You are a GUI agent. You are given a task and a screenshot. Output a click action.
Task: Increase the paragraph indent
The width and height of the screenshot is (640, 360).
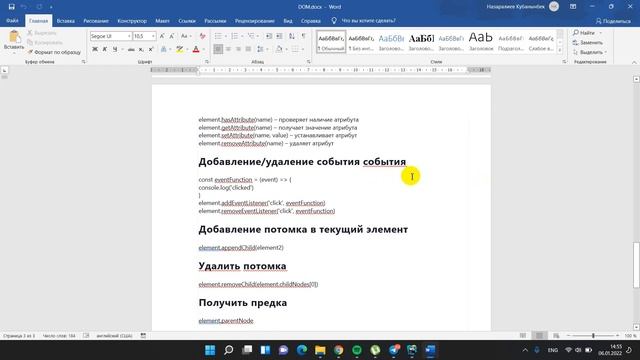click(279, 36)
